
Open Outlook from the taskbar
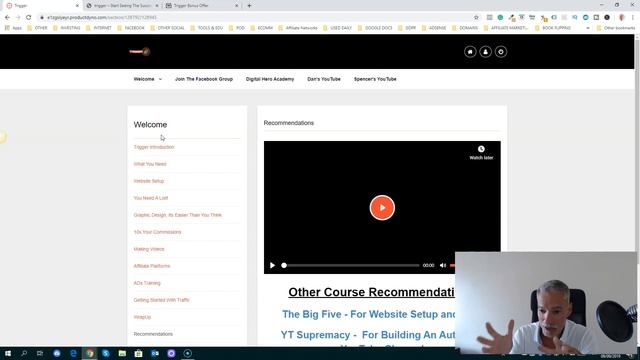(x=155, y=353)
